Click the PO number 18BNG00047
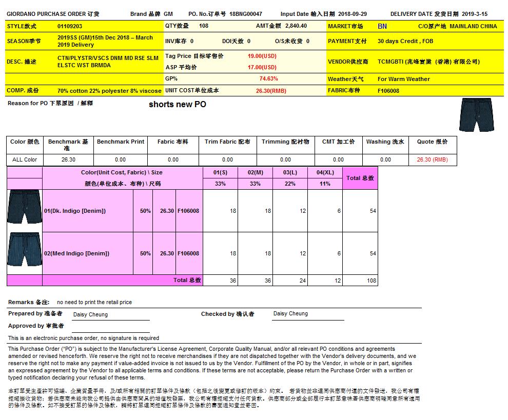Viewport: 508px width, 420px height. [x=246, y=14]
